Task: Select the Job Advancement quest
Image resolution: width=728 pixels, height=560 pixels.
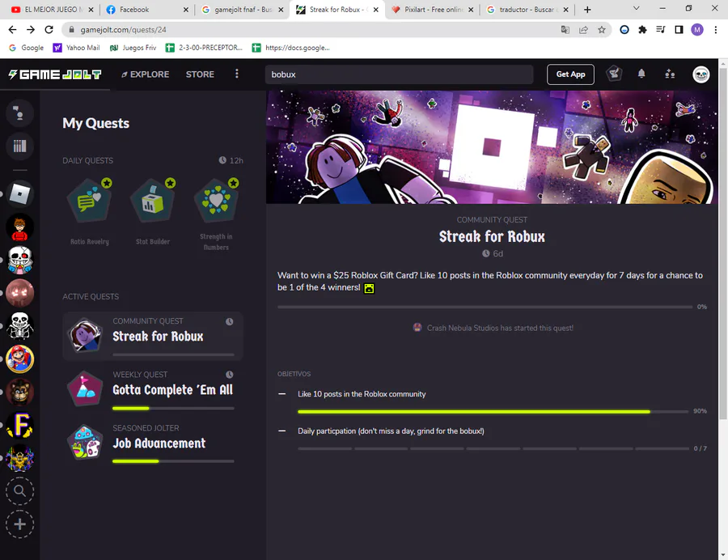Action: tap(153, 443)
